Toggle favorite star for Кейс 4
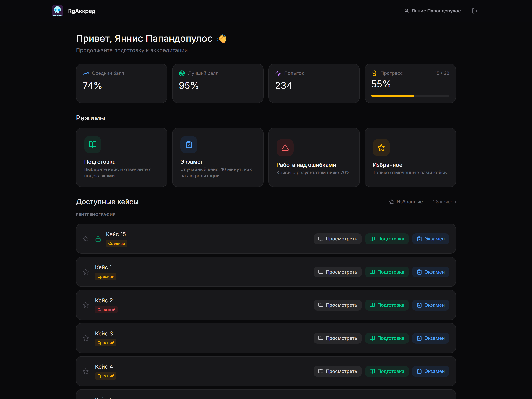The height and width of the screenshot is (399, 532). [86, 371]
